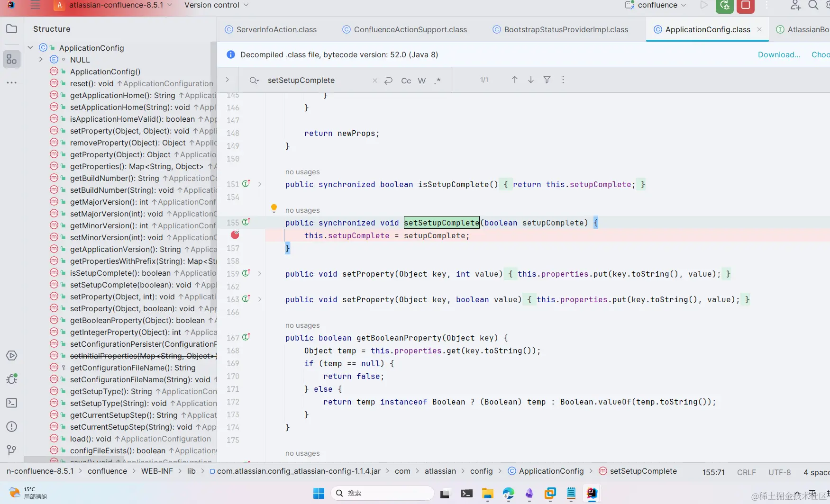Insert new line in search field
The image size is (830, 504).
tap(388, 81)
